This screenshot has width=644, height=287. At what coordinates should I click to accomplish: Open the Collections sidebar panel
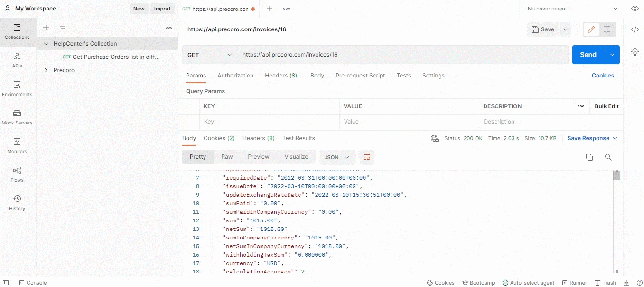click(17, 32)
